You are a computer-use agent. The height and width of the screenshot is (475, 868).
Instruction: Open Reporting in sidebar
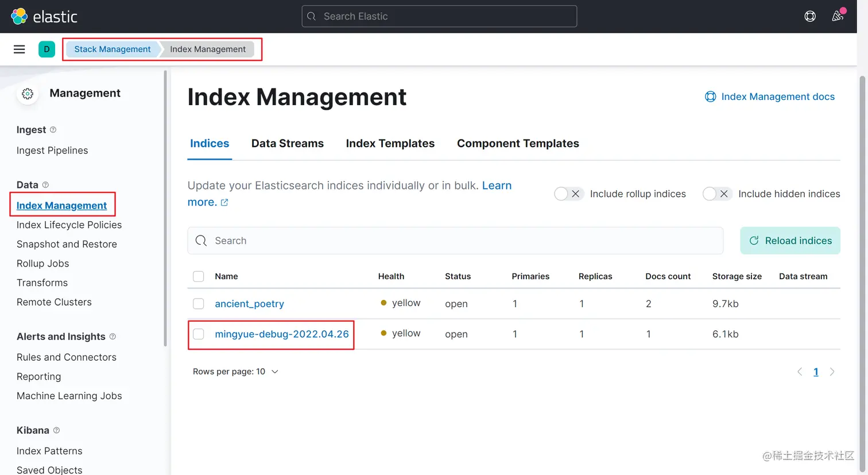(x=38, y=377)
